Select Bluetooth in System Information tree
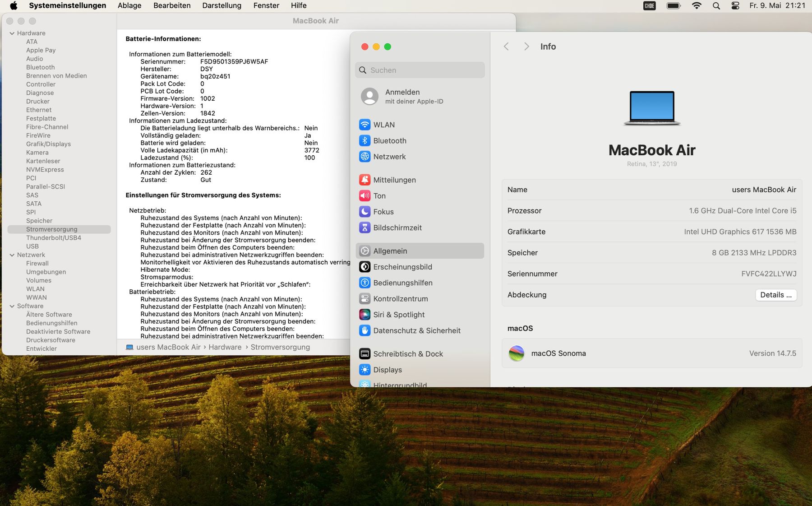 click(40, 67)
